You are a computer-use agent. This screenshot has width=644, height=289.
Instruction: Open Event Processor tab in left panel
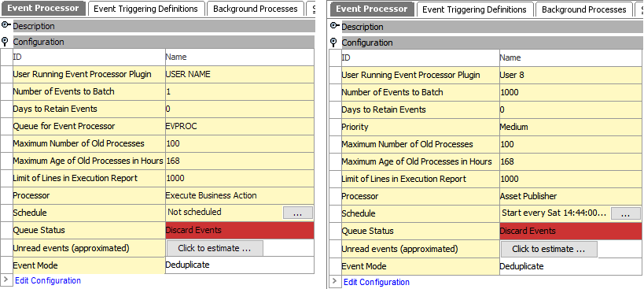click(43, 9)
